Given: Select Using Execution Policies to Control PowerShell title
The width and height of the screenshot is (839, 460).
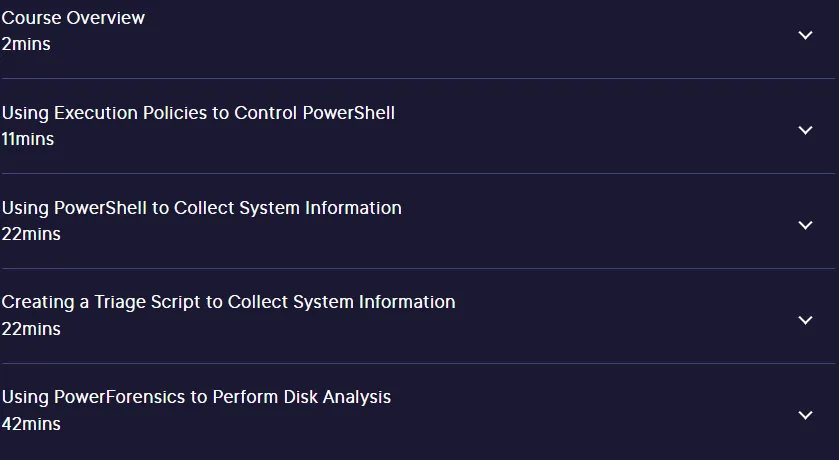Looking at the screenshot, I should coord(199,113).
